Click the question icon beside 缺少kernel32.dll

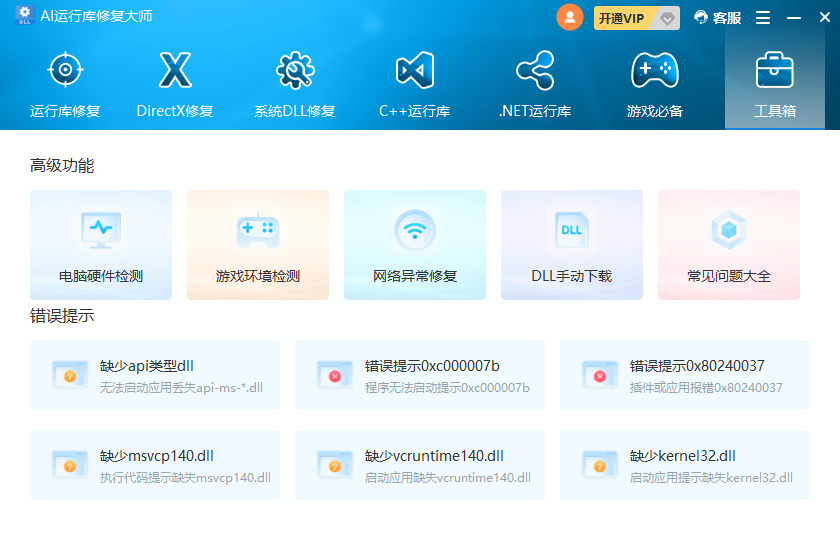coord(600,465)
